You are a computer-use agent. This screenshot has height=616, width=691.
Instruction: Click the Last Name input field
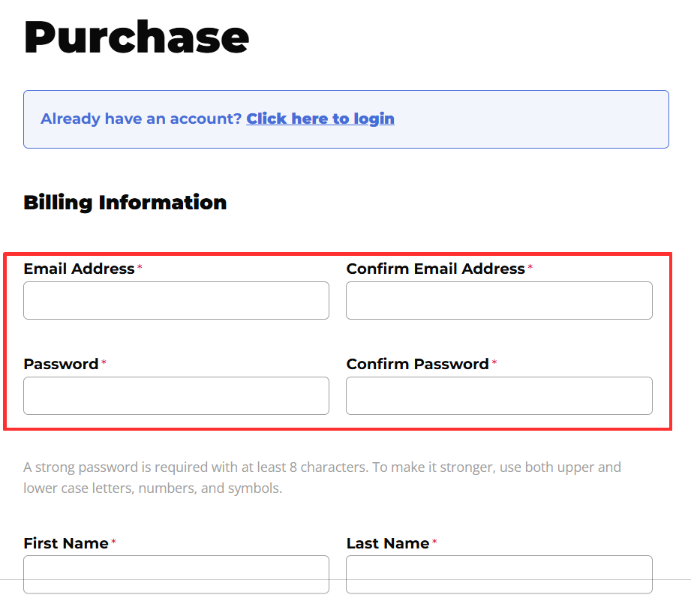click(498, 574)
